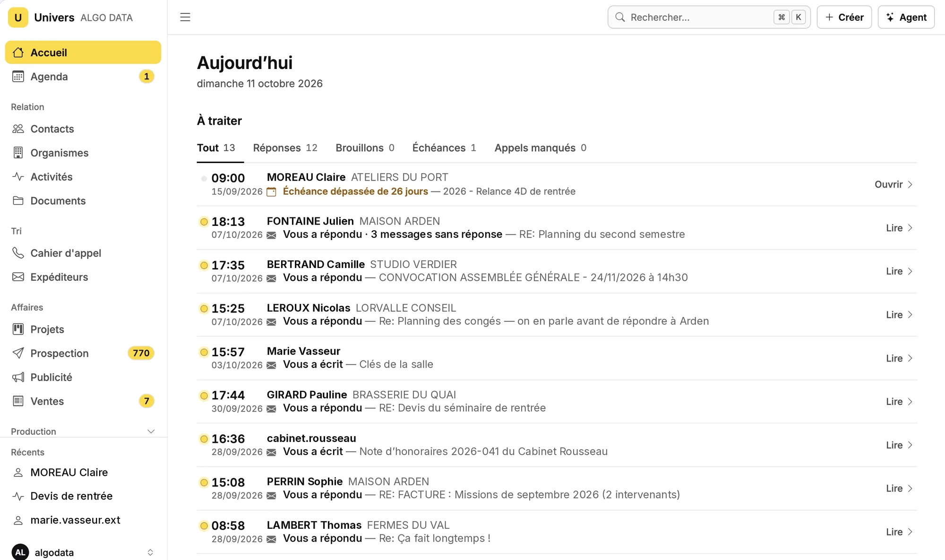Switch to the Réponses tab
Screen dimensions: 945x560
pyautogui.click(x=285, y=148)
